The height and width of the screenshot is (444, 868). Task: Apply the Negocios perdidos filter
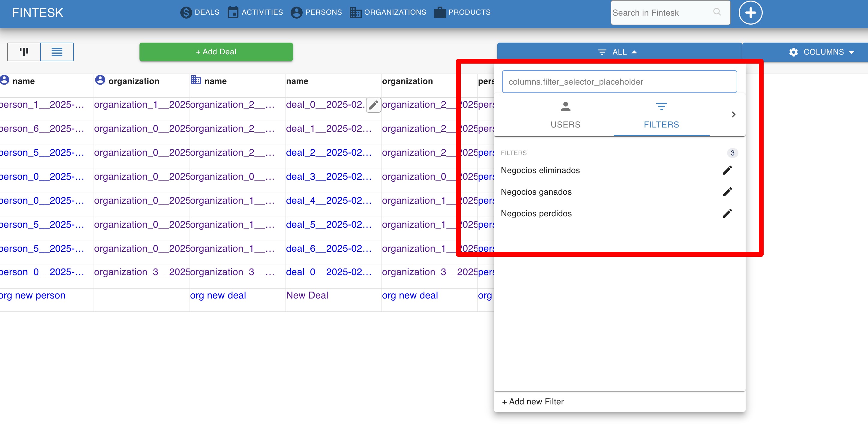tap(536, 213)
